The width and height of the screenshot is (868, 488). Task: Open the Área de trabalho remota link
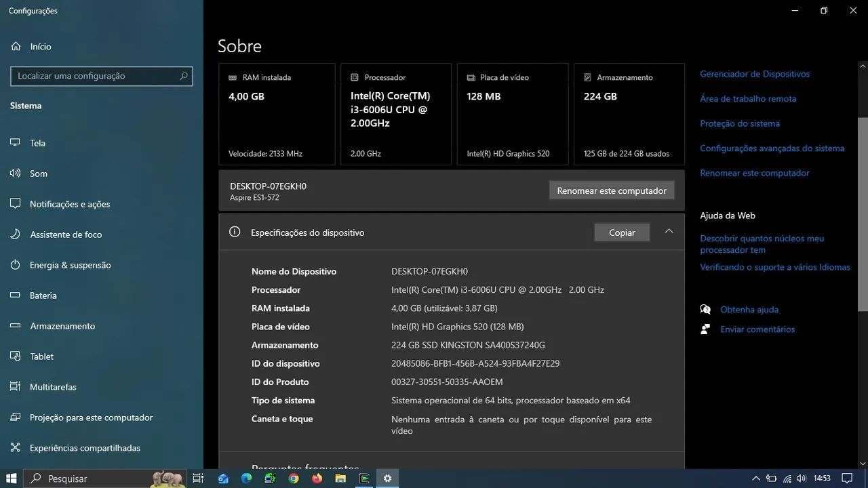click(748, 99)
